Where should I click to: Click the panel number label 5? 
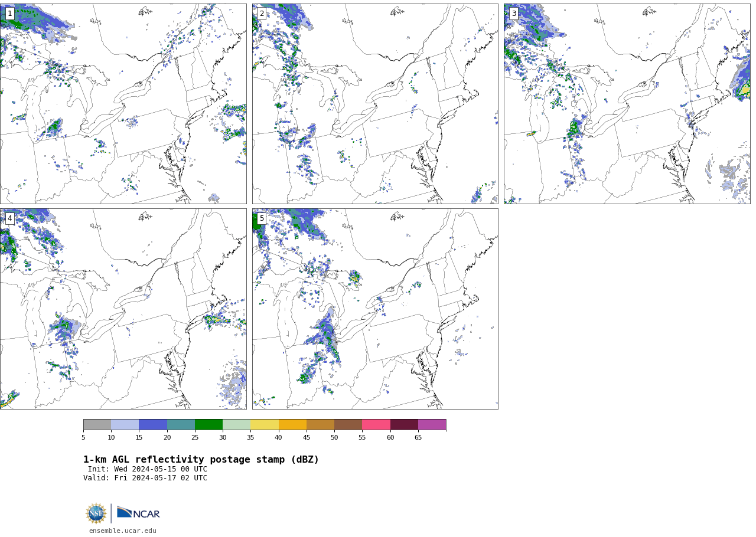262,218
